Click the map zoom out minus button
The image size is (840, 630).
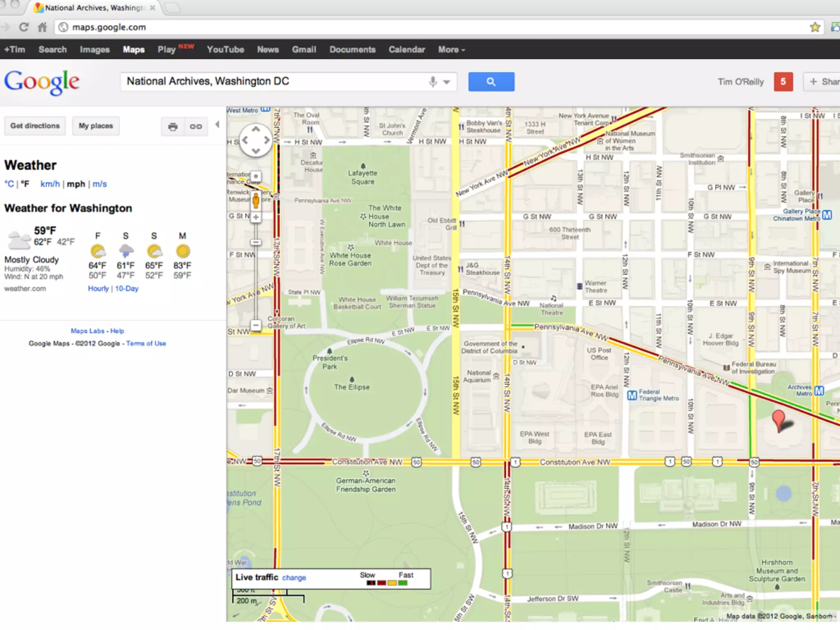pyautogui.click(x=256, y=325)
